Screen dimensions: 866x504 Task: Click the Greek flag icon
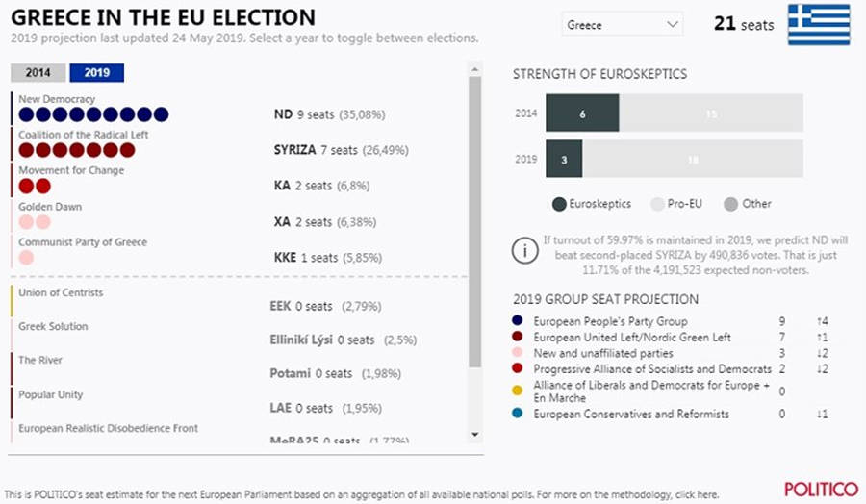point(818,25)
